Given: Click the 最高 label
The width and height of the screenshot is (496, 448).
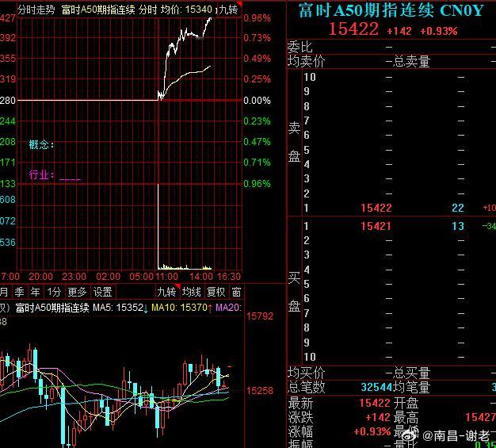Looking at the screenshot, I should coord(406,418).
